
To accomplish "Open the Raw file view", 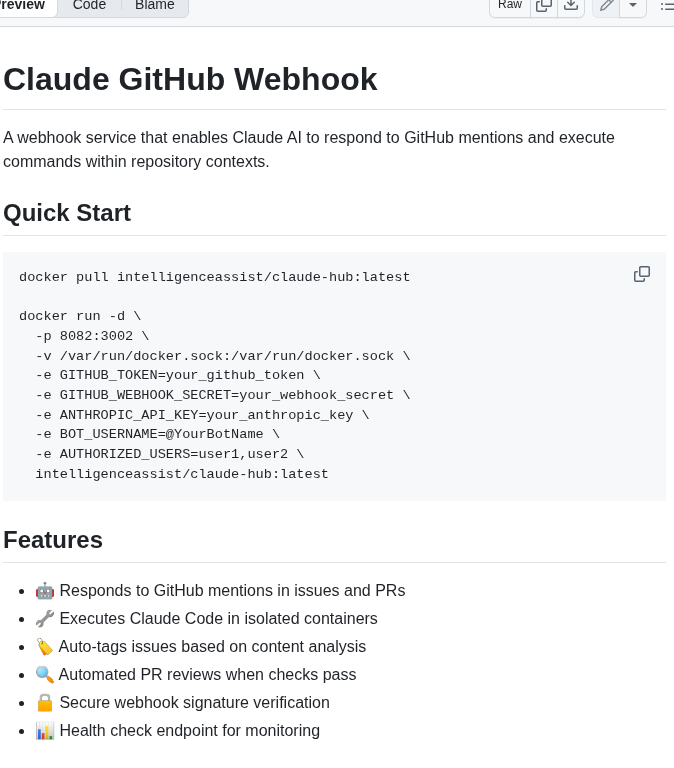I will (x=510, y=5).
